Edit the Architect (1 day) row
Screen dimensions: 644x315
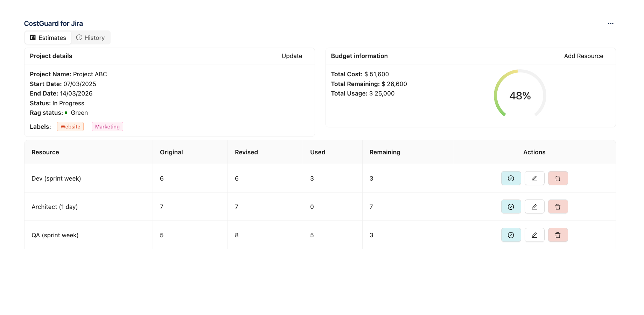pyautogui.click(x=534, y=206)
